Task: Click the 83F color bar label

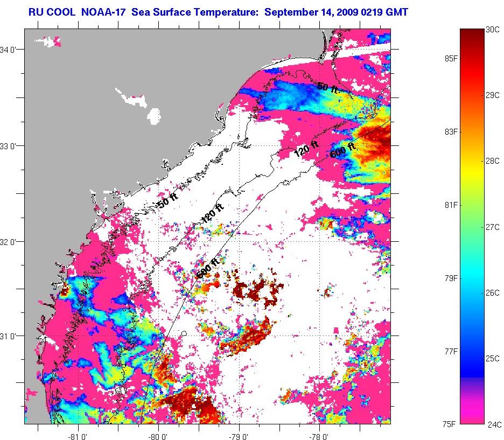Action: [x=451, y=132]
